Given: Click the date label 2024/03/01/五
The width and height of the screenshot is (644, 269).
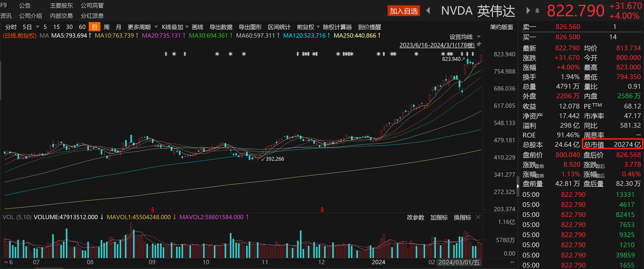Looking at the screenshot, I should (459, 262).
